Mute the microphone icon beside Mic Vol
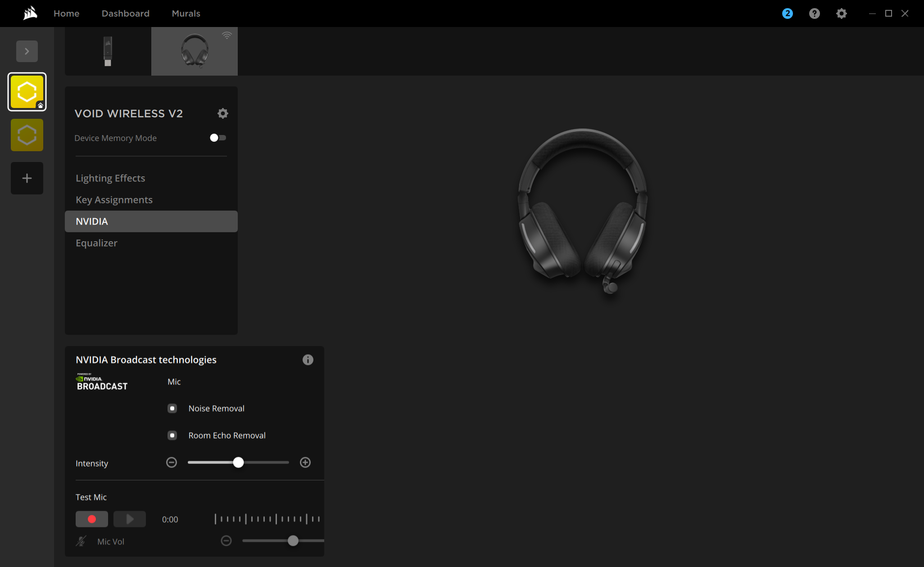 81,541
